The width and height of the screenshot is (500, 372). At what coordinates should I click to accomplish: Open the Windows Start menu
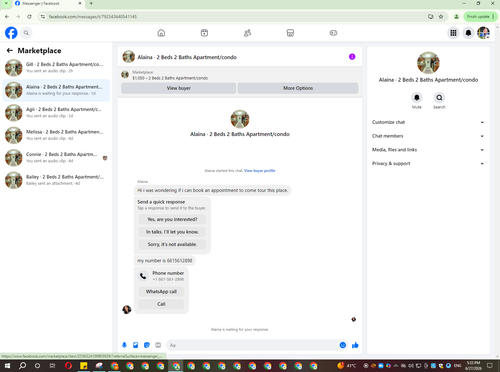click(x=7, y=366)
